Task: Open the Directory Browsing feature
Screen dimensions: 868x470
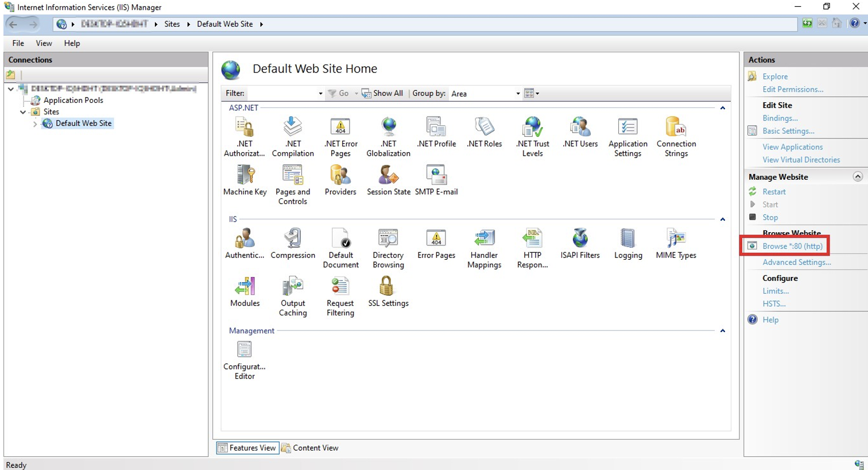Action: (x=389, y=248)
